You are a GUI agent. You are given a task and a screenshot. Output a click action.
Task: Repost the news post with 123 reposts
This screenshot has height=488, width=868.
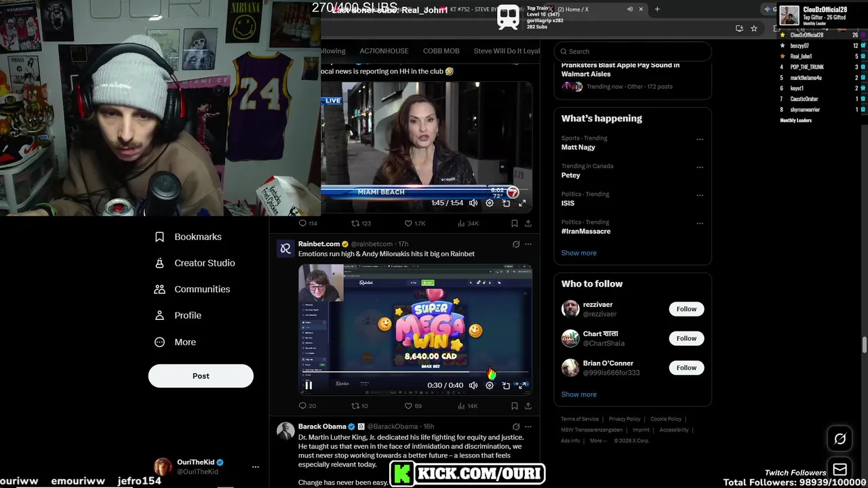click(x=361, y=223)
